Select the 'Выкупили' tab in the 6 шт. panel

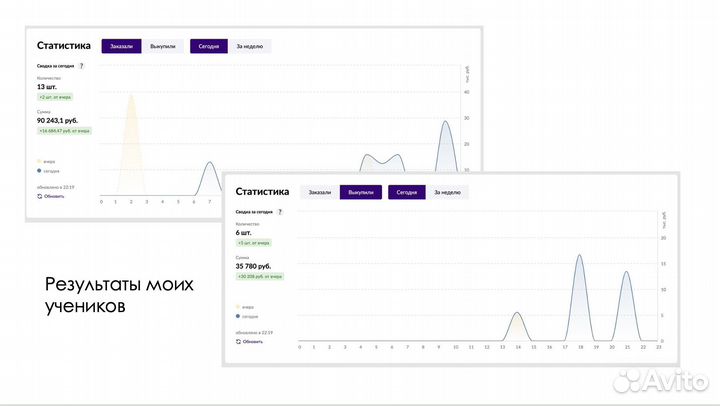[x=360, y=192]
